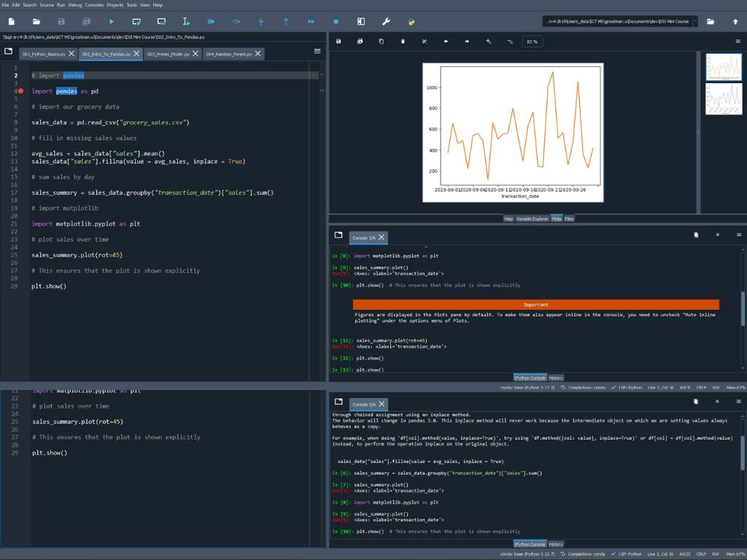
Task: Save plot as image in Plots pane
Action: point(338,42)
